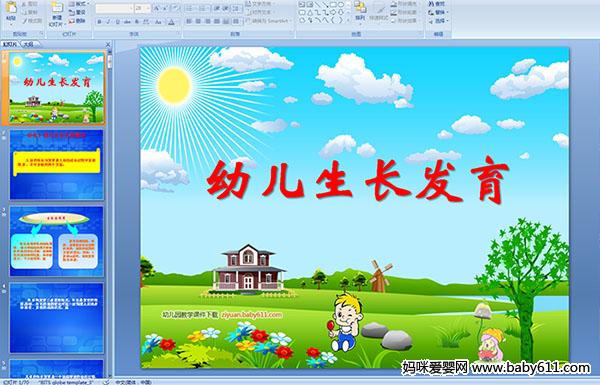
Task: Toggle underline formatting
Action: pos(117,22)
